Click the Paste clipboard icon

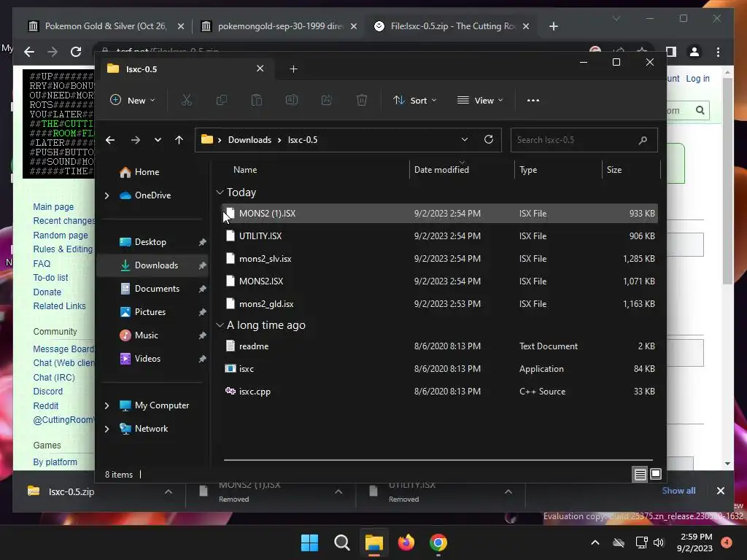click(256, 100)
